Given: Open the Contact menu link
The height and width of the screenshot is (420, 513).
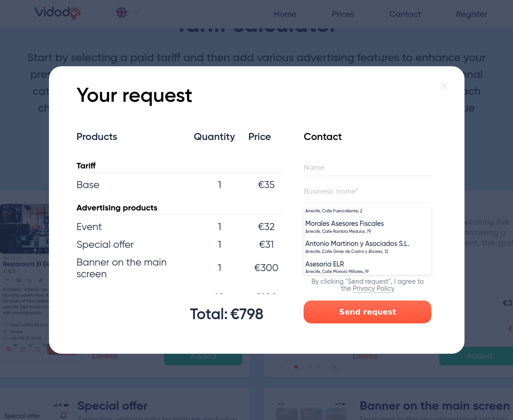Looking at the screenshot, I should (x=405, y=14).
